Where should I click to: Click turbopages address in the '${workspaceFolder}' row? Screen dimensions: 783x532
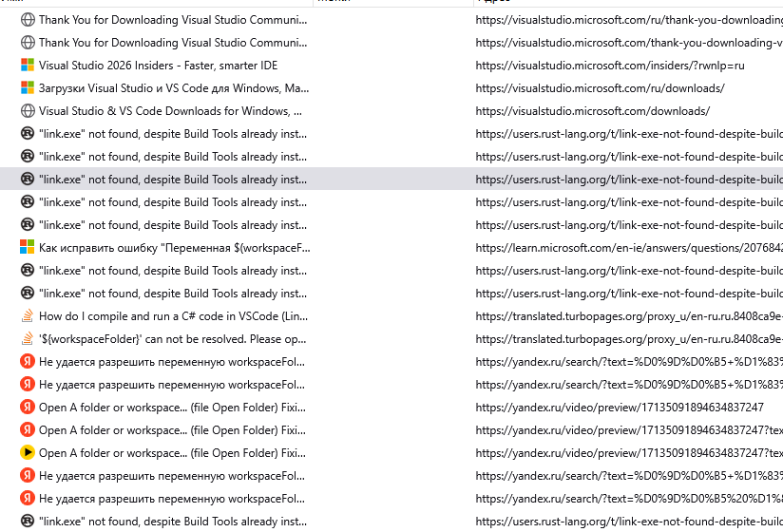point(629,339)
